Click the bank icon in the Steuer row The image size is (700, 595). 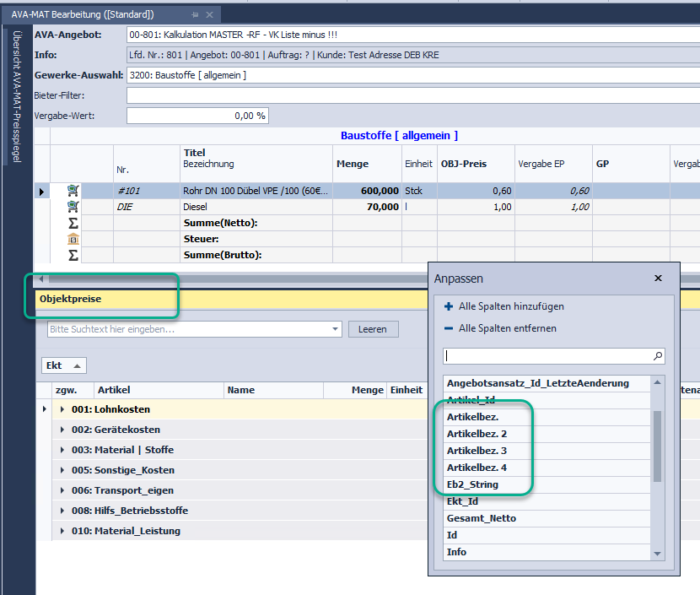[x=73, y=239]
